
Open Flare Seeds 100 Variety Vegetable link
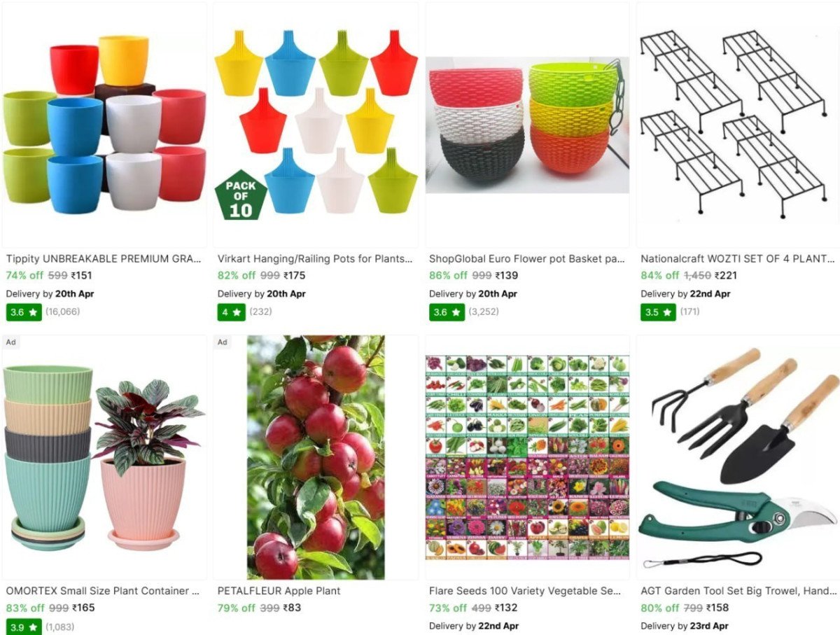525,591
